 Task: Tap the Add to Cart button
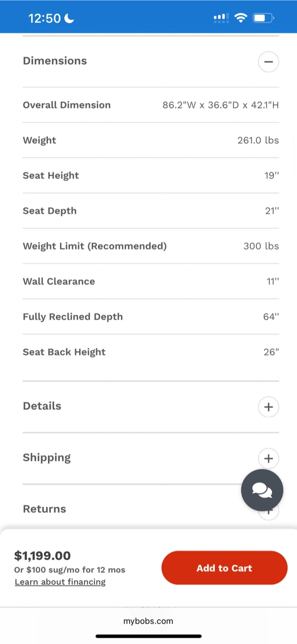click(224, 568)
